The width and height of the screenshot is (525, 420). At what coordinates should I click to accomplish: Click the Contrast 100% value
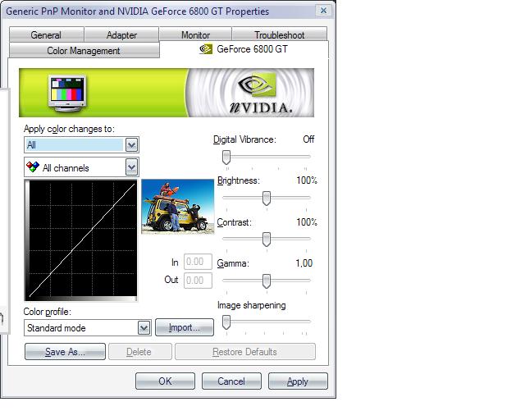[307, 222]
